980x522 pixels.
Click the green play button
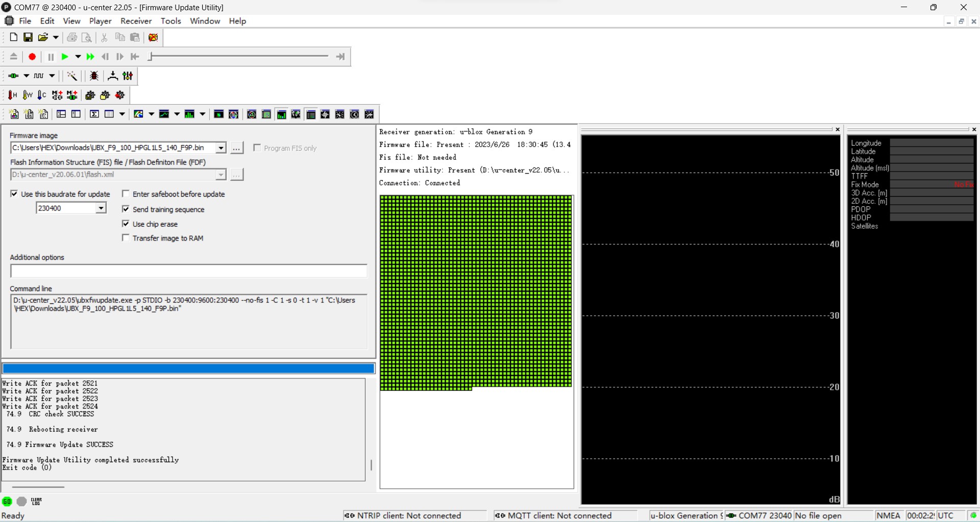coord(65,57)
